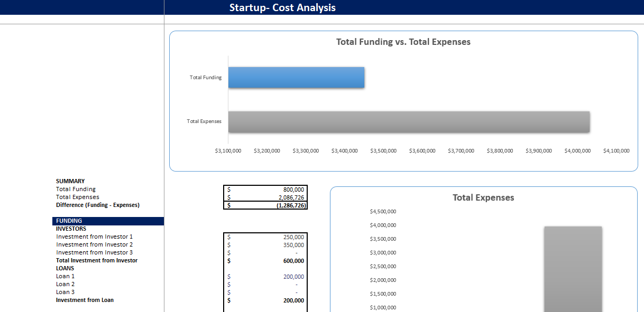Select the SUMMARY heading cell
The width and height of the screenshot is (644, 312).
coord(70,181)
